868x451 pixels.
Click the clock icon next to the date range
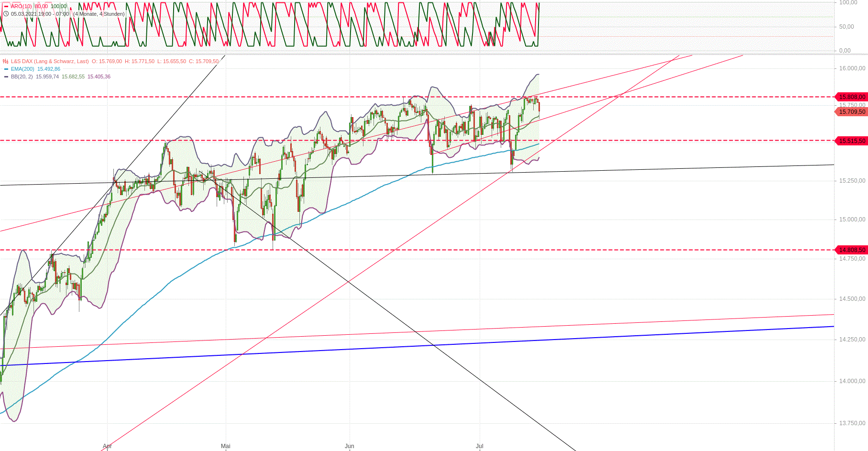pyautogui.click(x=6, y=14)
